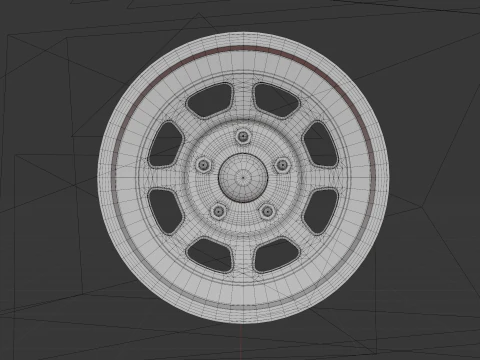Click the left-side upper spoke window opening
Image resolution: width=480 pixels, height=360 pixels.
(165, 144)
